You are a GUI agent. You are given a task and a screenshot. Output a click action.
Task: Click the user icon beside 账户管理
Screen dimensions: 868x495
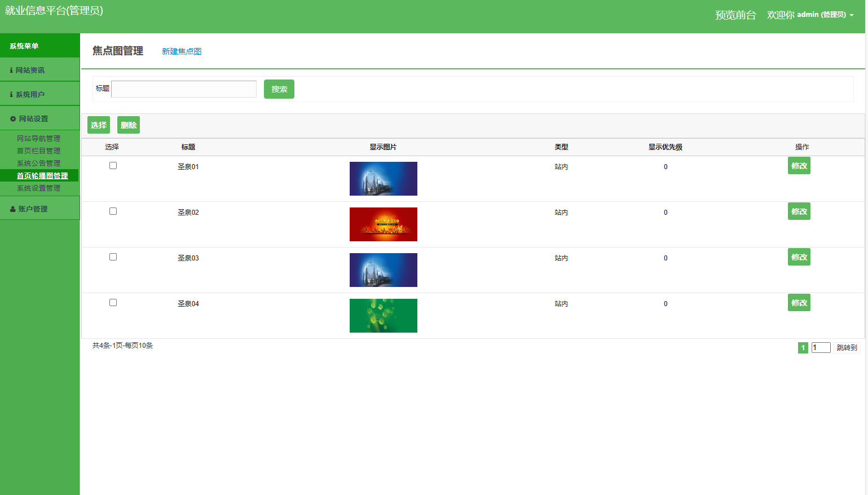point(13,209)
